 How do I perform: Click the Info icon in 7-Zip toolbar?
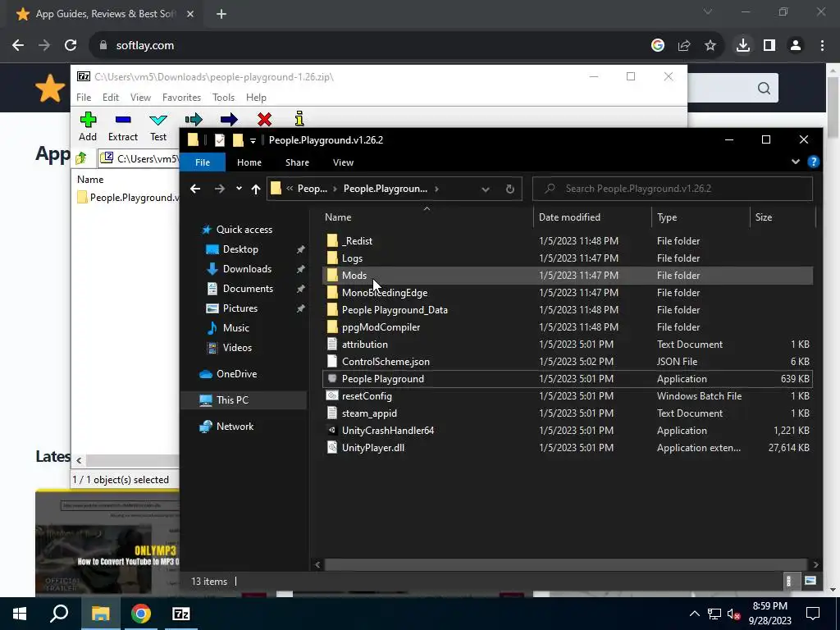(x=299, y=118)
